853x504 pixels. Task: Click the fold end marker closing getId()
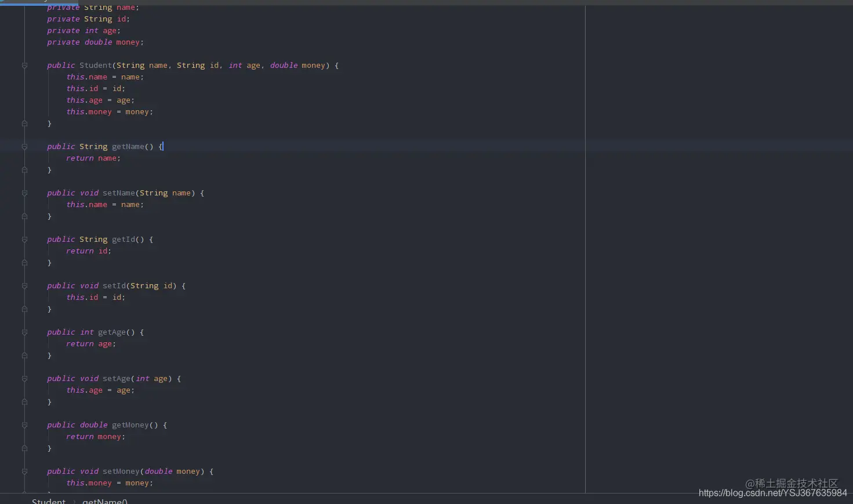point(24,263)
